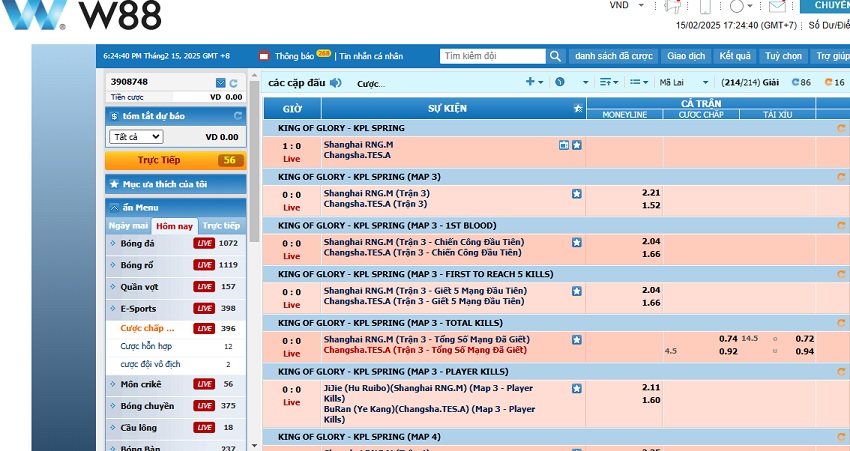Screen dimensions: 850x451
Task: Click the orange Trực Tiếp 56 button
Action: 176,160
